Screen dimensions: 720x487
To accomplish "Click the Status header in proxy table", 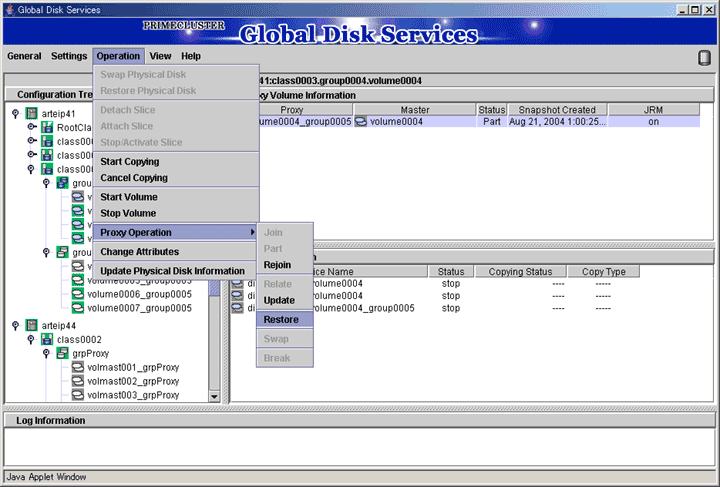I will [x=492, y=110].
